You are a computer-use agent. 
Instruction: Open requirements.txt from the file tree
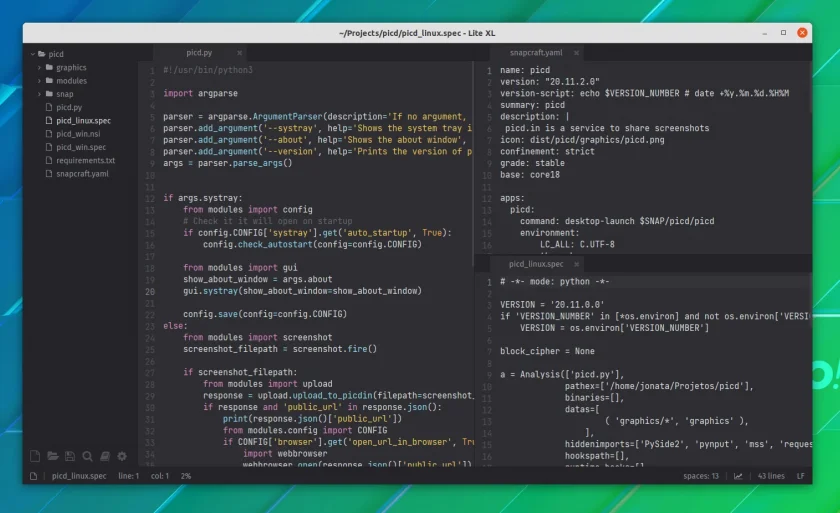(86, 160)
